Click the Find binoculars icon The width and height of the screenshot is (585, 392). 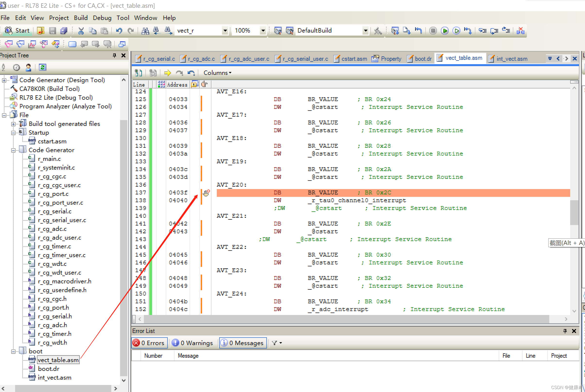pyautogui.click(x=145, y=31)
